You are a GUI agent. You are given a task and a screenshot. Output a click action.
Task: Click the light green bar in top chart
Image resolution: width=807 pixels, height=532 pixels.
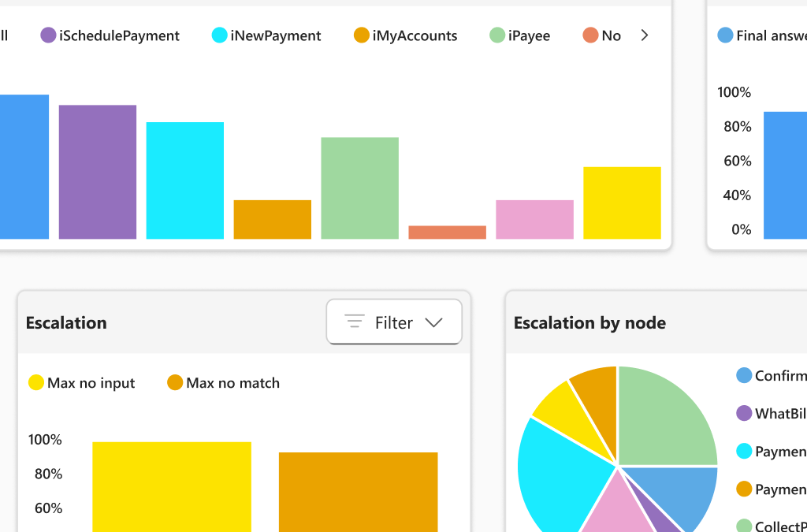[x=359, y=188]
